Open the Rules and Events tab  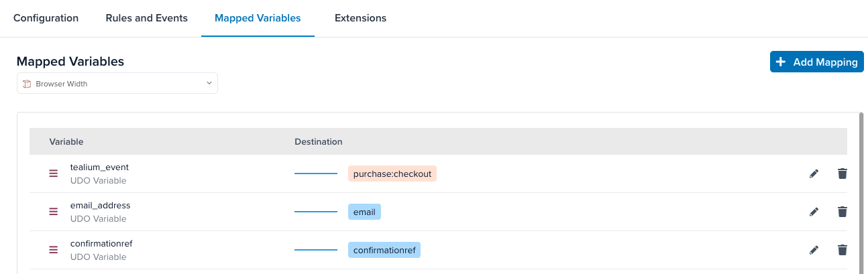(146, 18)
